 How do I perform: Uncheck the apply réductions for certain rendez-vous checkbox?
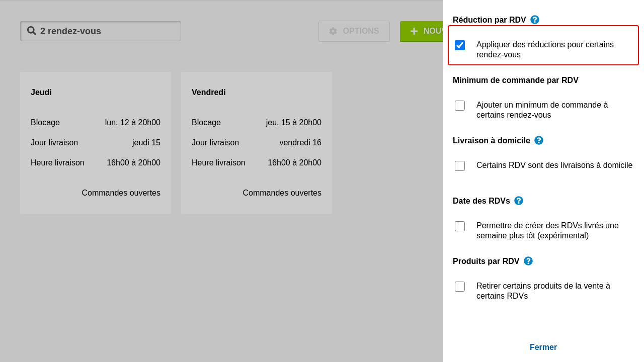pos(460,45)
